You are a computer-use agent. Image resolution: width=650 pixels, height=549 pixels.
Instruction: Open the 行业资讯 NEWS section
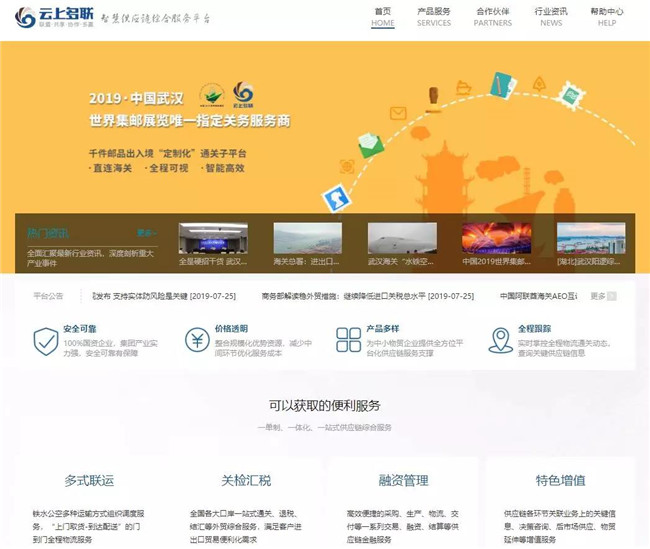coord(551,17)
